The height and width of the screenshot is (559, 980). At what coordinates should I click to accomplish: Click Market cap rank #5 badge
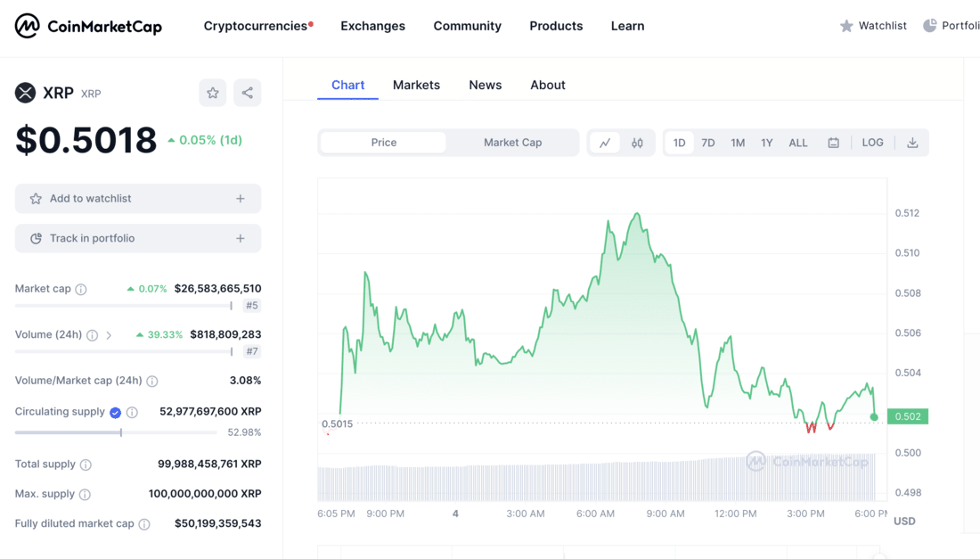click(252, 306)
